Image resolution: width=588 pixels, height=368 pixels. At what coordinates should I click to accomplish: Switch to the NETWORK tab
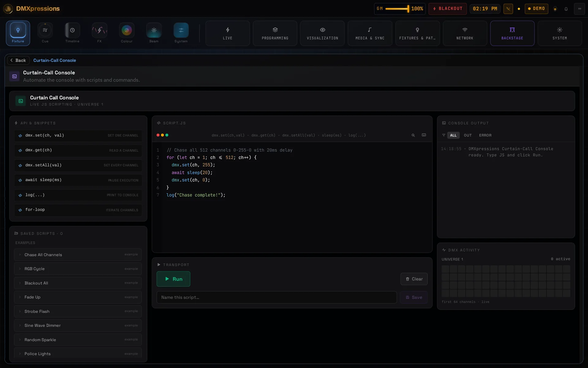pyautogui.click(x=465, y=33)
